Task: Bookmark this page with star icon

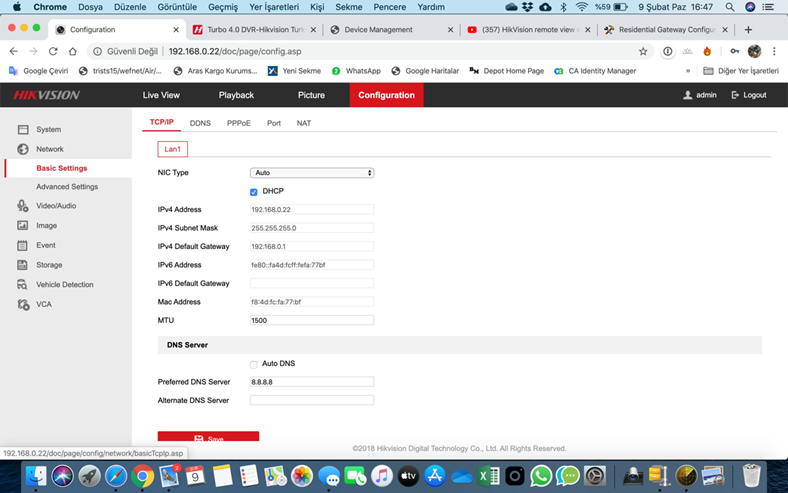Action: 643,51
